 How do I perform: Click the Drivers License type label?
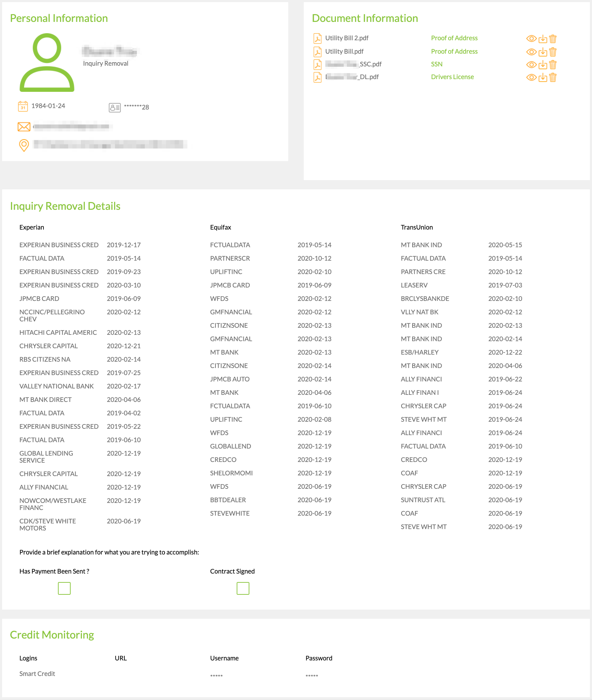tap(452, 77)
